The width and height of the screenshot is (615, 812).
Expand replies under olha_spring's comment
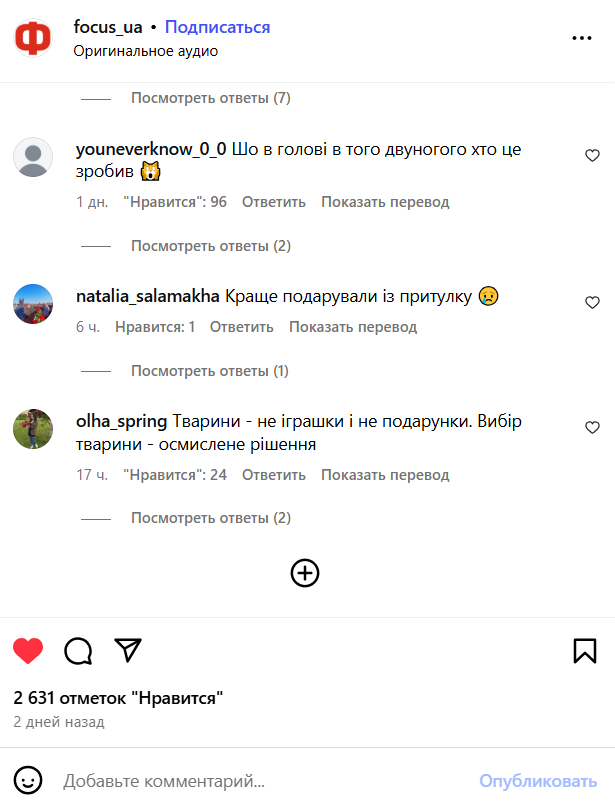pos(210,518)
